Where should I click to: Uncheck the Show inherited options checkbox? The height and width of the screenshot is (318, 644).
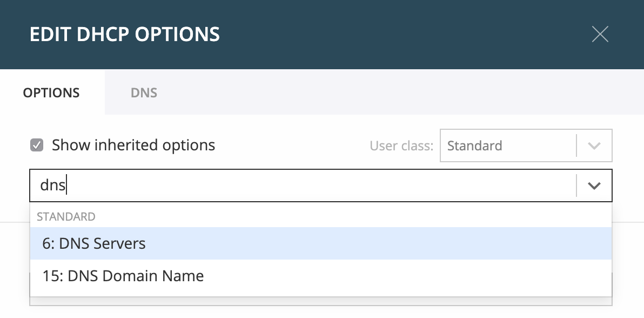[37, 145]
